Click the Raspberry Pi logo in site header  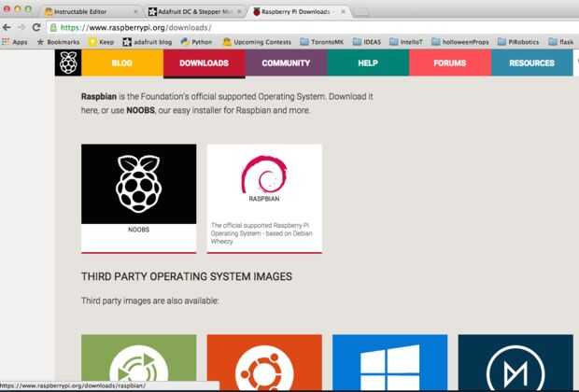click(68, 63)
